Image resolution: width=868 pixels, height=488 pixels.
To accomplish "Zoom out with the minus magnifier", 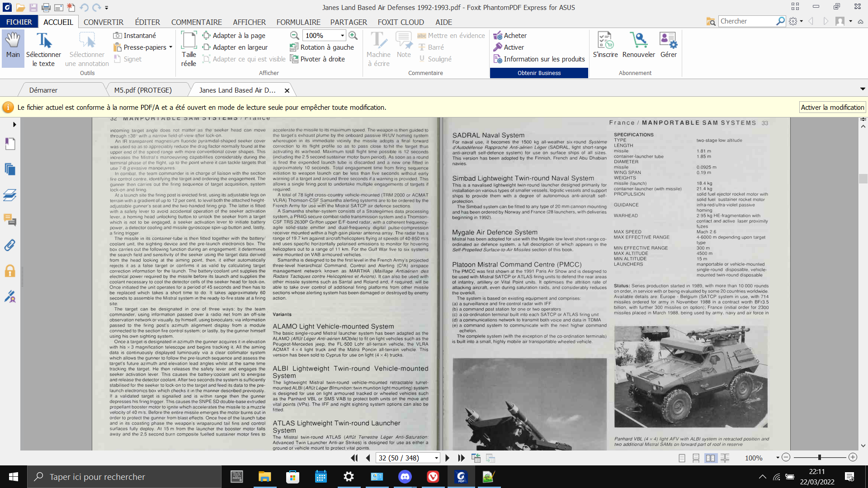I will click(x=294, y=35).
